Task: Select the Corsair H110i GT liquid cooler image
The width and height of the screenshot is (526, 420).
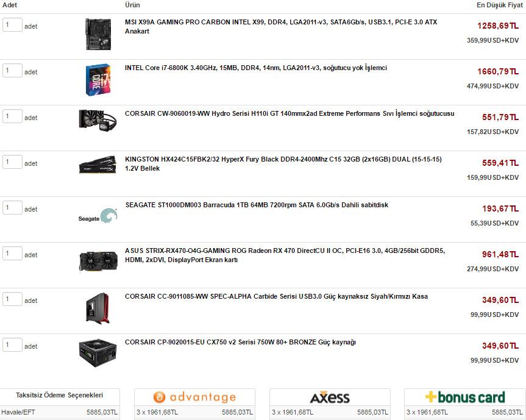Action: click(98, 120)
